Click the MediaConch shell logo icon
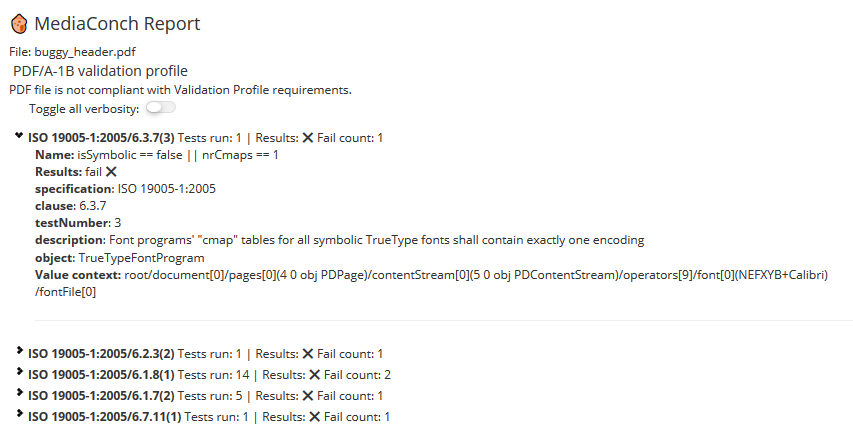The image size is (853, 445). [19, 24]
